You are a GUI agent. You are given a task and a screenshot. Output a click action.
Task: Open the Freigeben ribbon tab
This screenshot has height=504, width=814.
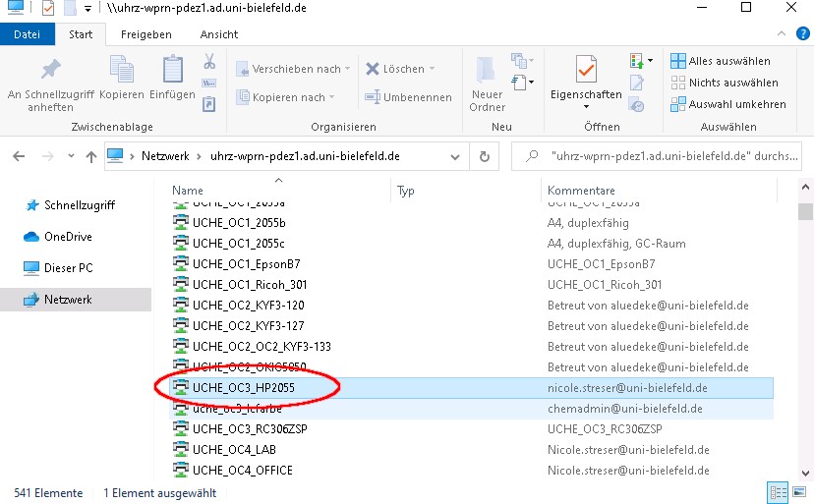tap(145, 34)
